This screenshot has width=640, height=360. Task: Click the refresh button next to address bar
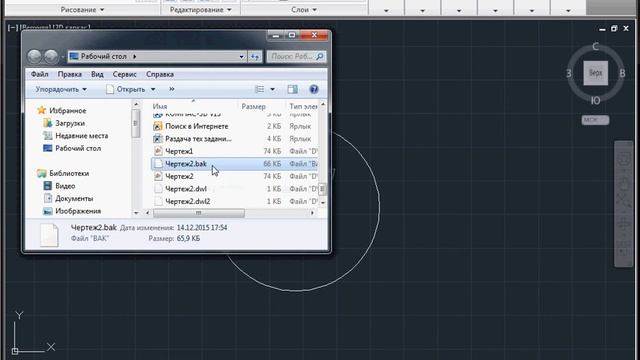tap(255, 56)
